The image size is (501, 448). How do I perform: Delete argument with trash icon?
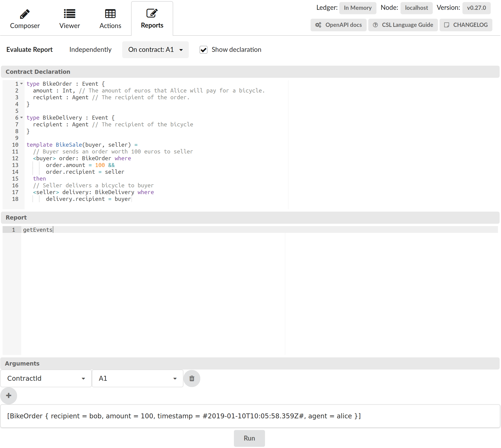[x=192, y=378]
